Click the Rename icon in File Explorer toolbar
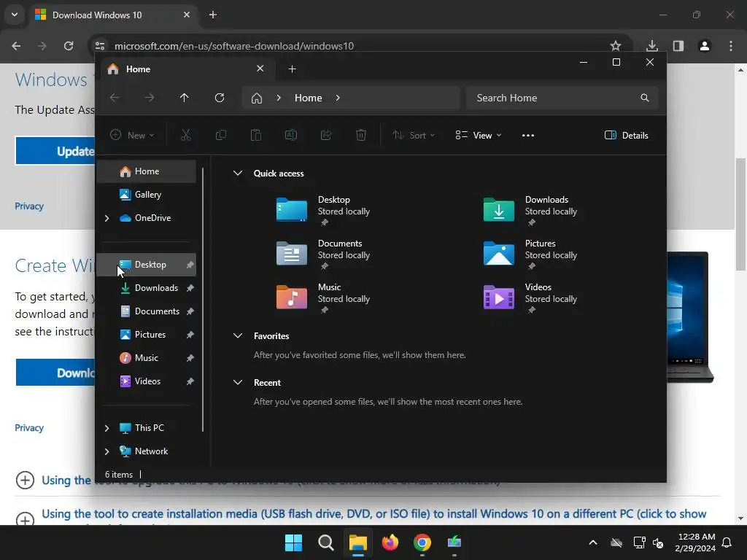Screen dimensions: 747x560 (x=291, y=135)
